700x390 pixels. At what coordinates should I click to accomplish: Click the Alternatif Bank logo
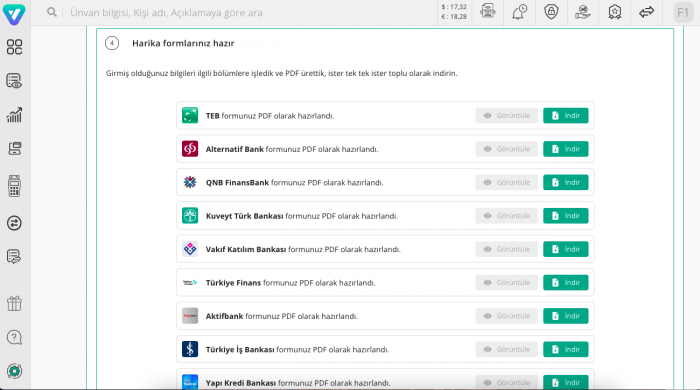(x=190, y=149)
